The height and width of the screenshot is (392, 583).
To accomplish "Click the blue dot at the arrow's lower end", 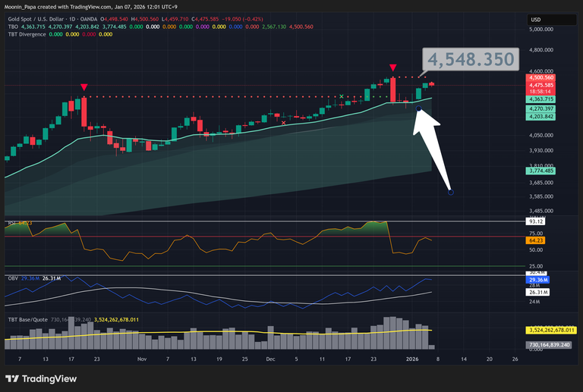I will [x=451, y=192].
